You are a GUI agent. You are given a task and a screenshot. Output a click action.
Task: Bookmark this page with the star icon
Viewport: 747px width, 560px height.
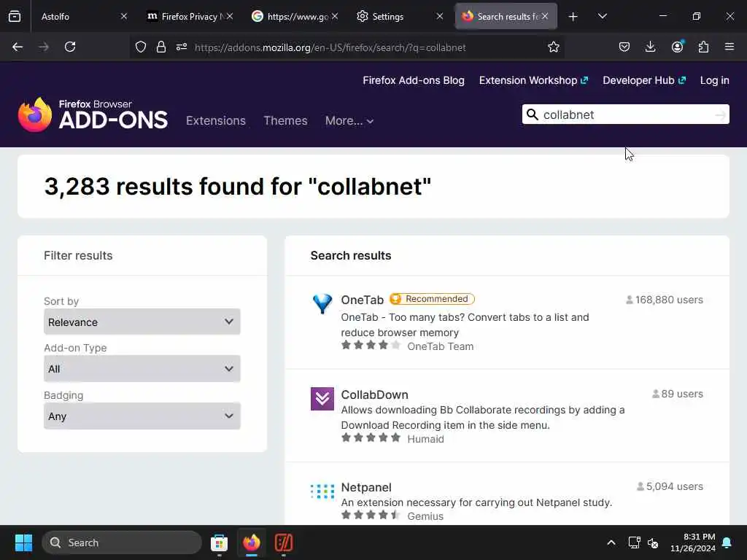553,47
